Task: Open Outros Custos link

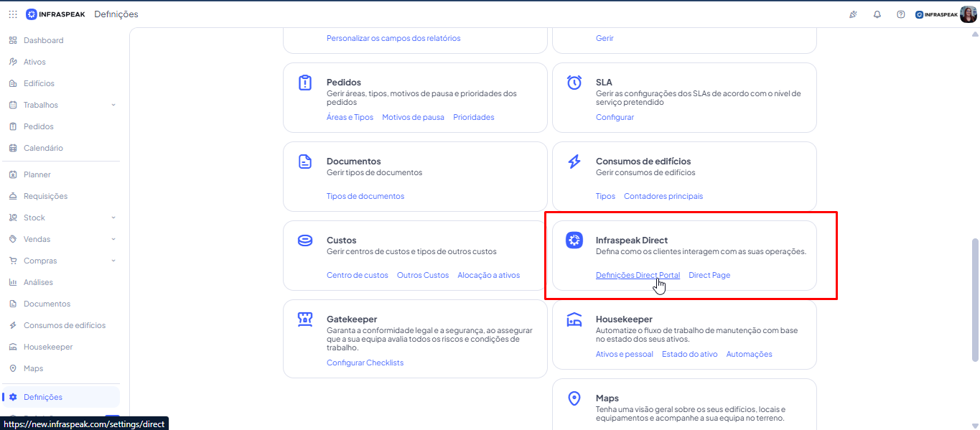Action: coord(423,275)
